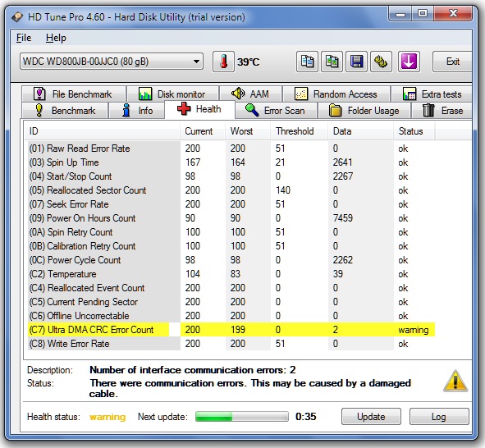Image resolution: width=485 pixels, height=448 pixels.
Task: Open the Erase tab
Action: (442, 111)
